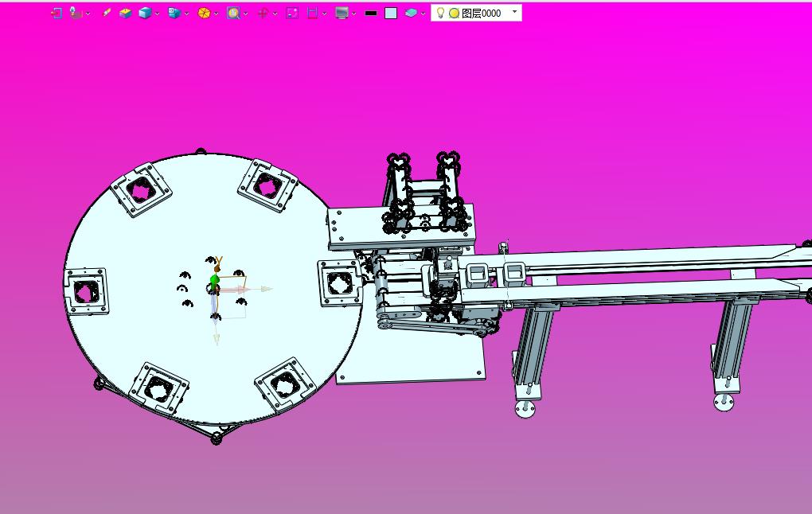Open the red bracket icon dropdown

coord(325,14)
